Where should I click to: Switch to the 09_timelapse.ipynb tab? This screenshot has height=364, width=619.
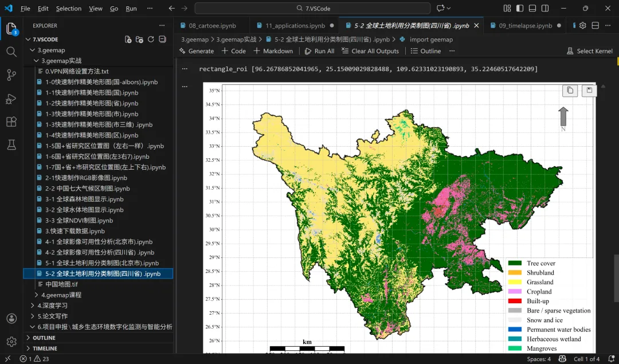point(525,26)
